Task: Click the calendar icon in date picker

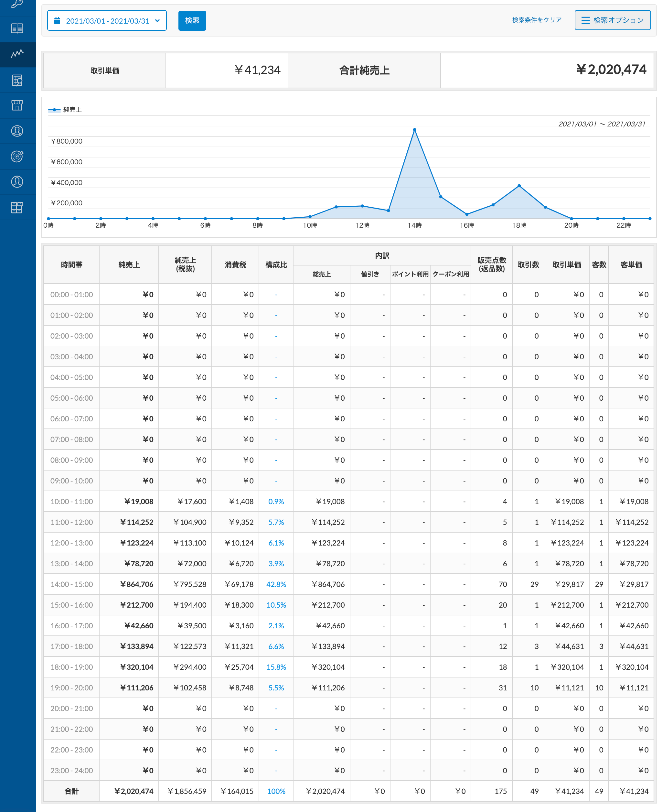Action: pos(57,21)
